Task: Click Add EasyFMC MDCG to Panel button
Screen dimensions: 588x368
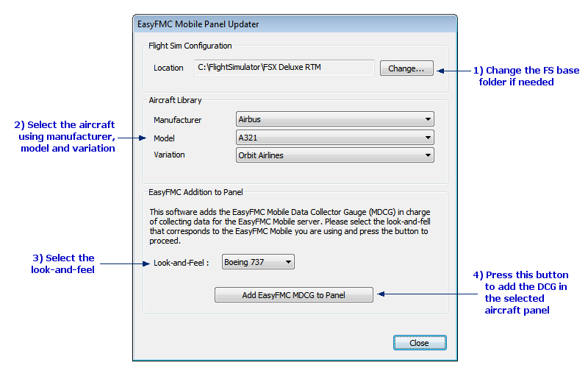Action: (x=293, y=295)
